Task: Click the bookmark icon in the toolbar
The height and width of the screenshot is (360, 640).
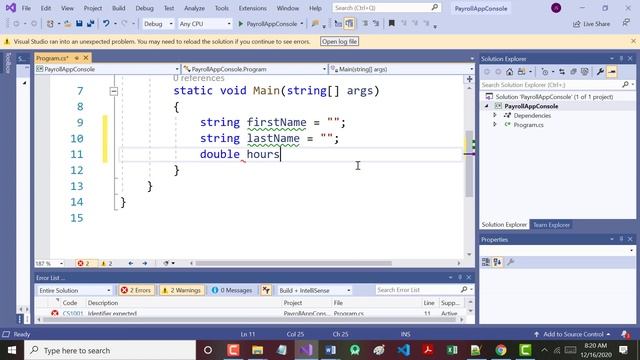Action: (391, 24)
